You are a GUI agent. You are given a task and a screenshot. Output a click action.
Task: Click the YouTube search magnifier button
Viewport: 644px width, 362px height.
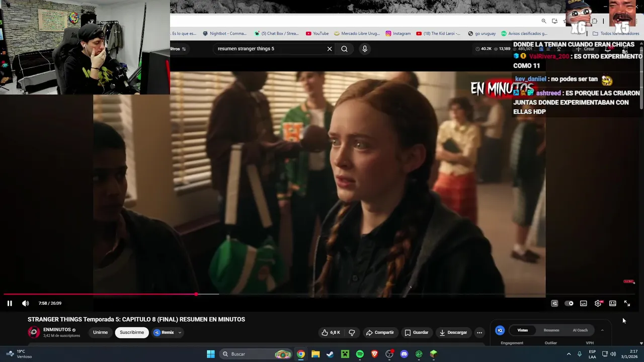[344, 49]
